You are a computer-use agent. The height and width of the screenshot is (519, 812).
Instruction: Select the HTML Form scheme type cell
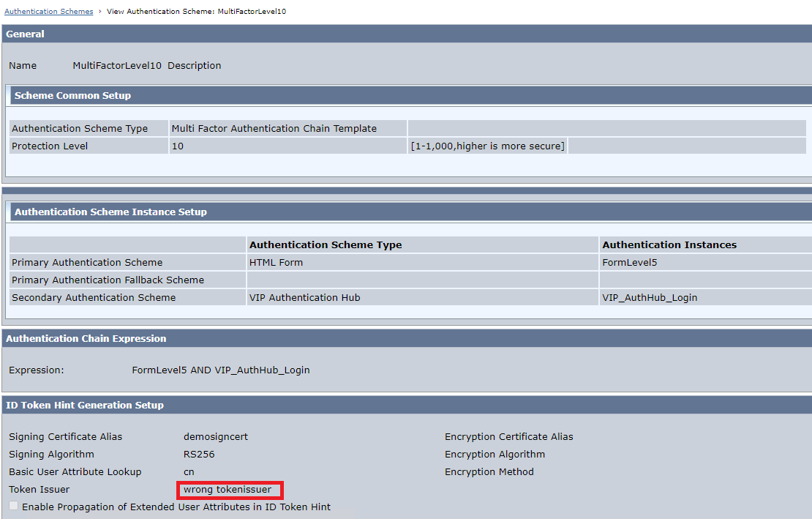tap(276, 263)
